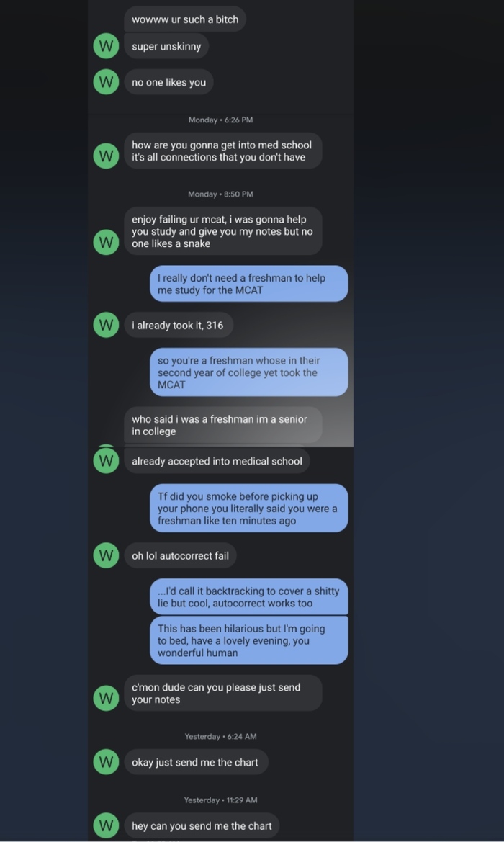
Task: Tap the "I really don't need a freshman" reply
Action: pos(248,284)
